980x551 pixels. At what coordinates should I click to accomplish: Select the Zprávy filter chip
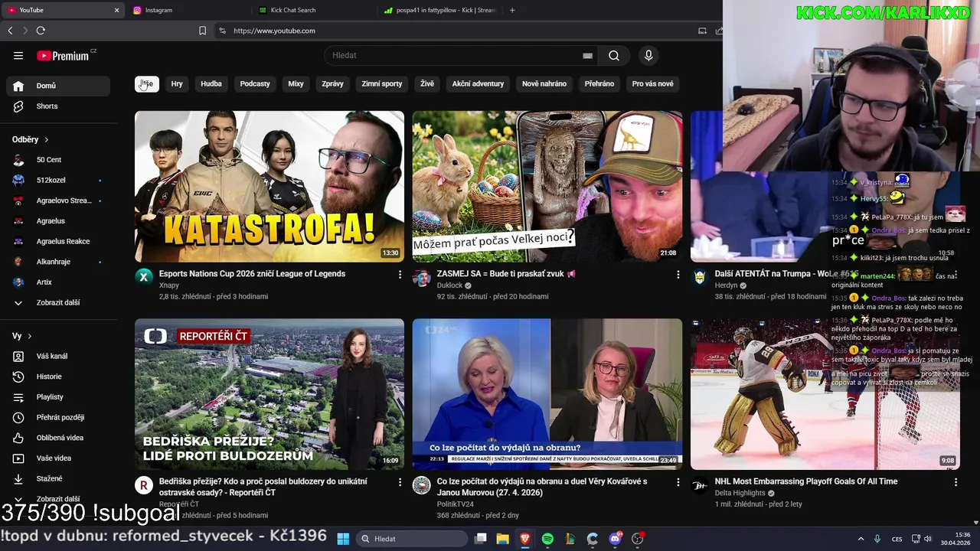click(332, 84)
